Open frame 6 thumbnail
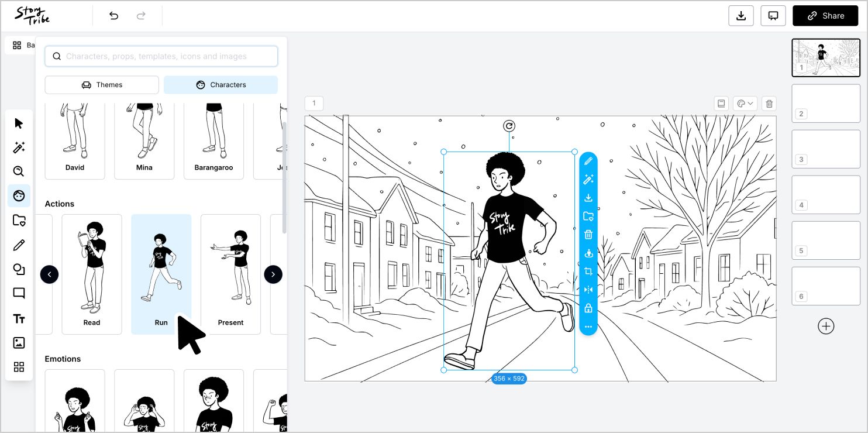 pos(826,286)
